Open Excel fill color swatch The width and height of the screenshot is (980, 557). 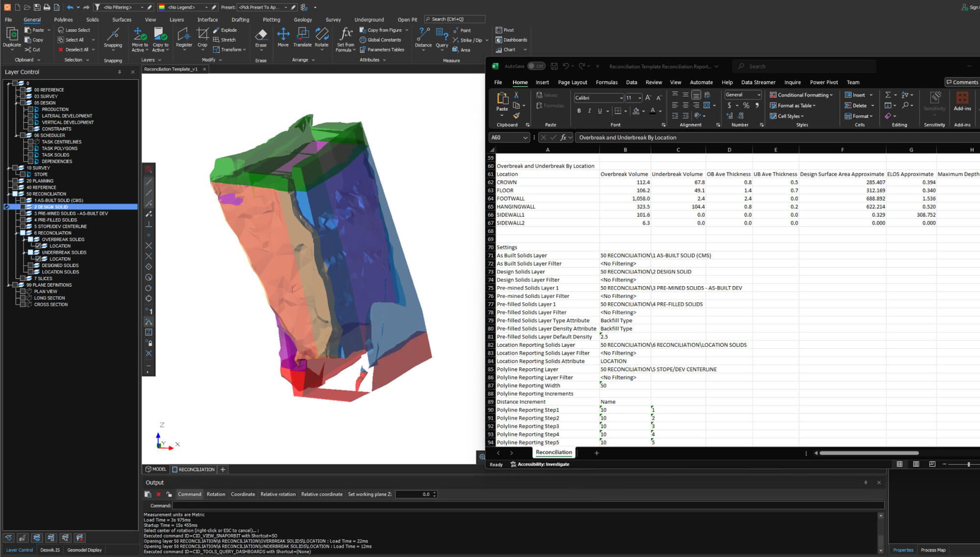(636, 111)
